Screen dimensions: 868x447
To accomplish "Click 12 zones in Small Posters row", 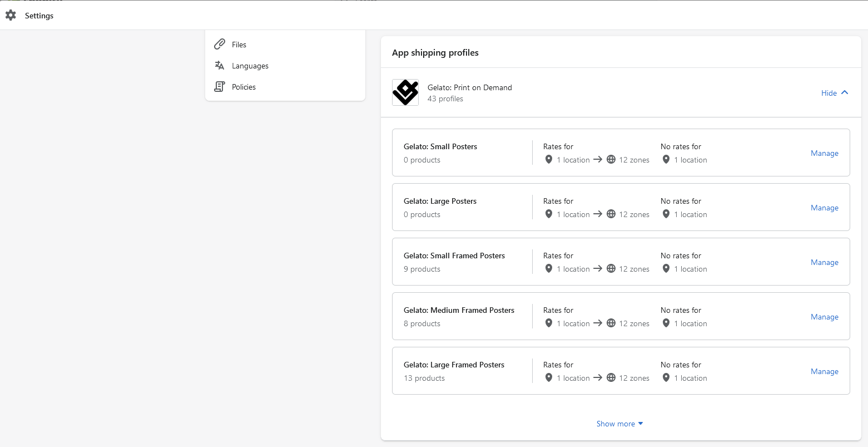I will point(634,160).
